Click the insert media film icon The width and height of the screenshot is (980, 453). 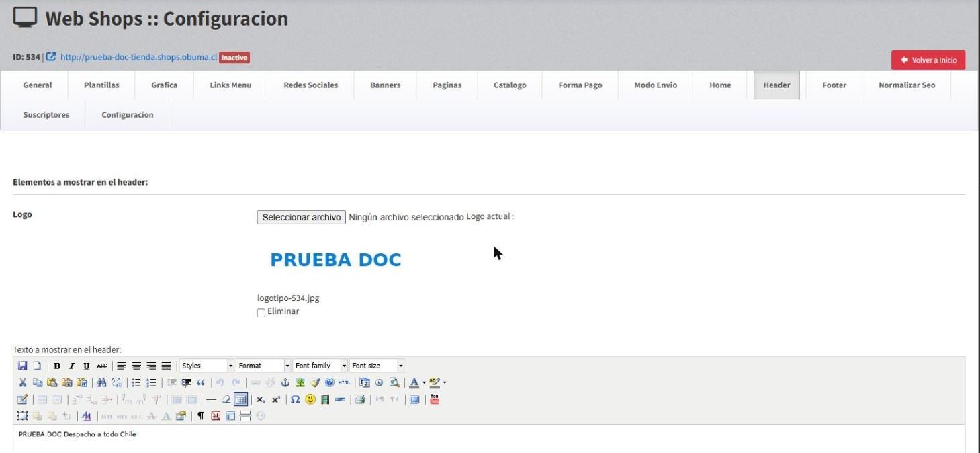325,399
